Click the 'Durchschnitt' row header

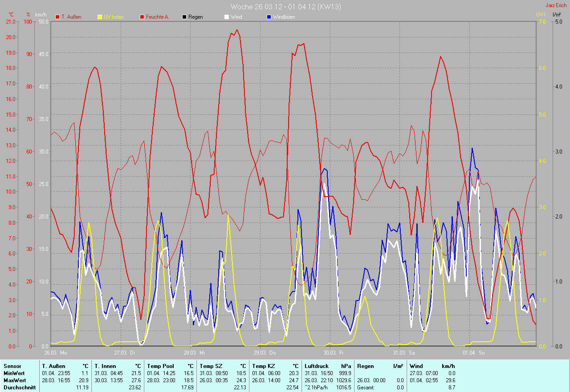pos(20,388)
